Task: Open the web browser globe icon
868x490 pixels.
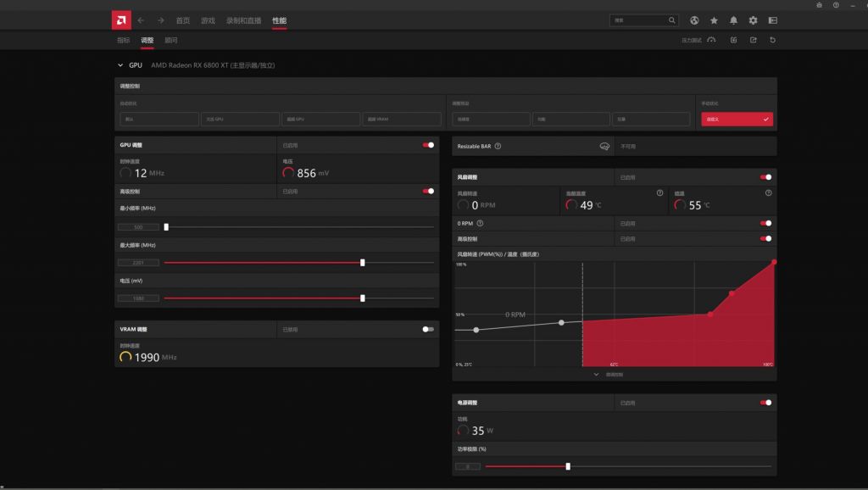Action: click(x=694, y=20)
